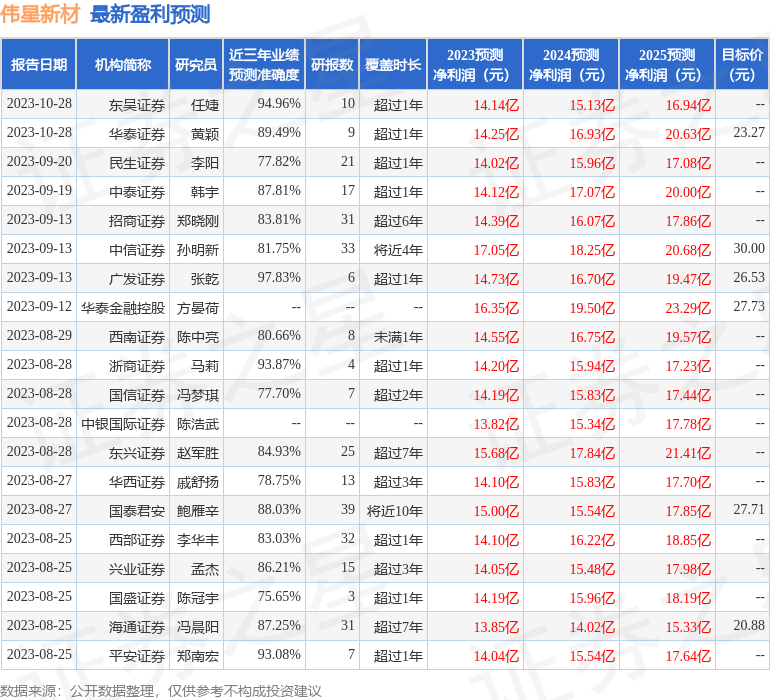Select 2025 forecast value 21.41亿
Image resolution: width=770 pixels, height=700 pixels.
pos(688,453)
